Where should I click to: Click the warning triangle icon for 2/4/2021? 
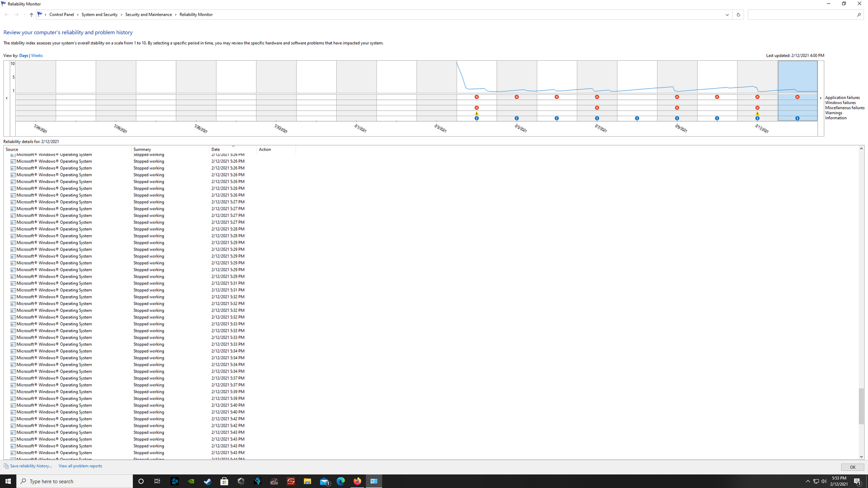[477, 113]
